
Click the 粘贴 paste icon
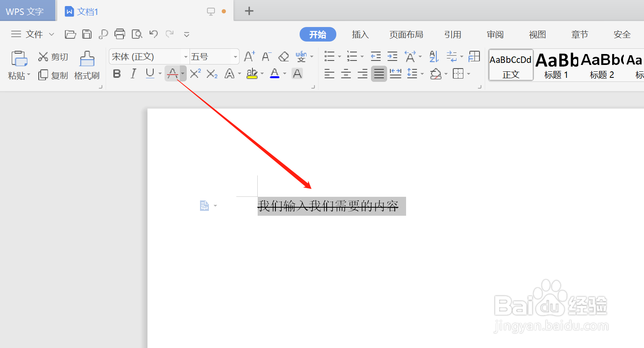(x=19, y=58)
